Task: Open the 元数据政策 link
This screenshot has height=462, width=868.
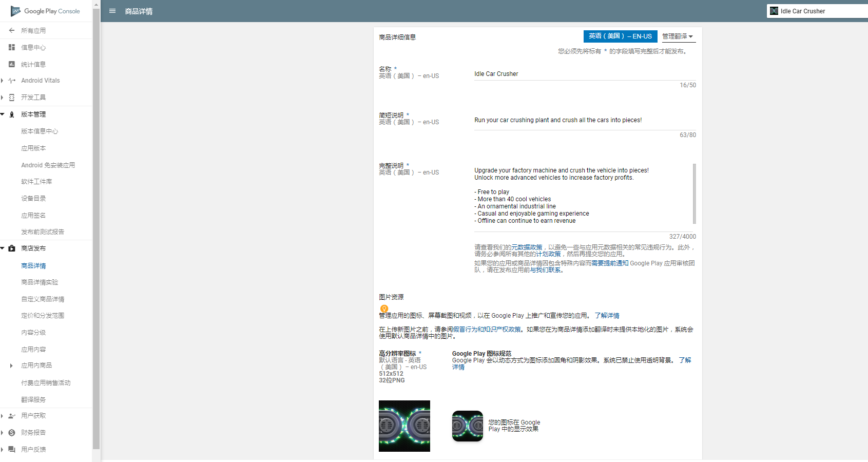Action: 527,247
